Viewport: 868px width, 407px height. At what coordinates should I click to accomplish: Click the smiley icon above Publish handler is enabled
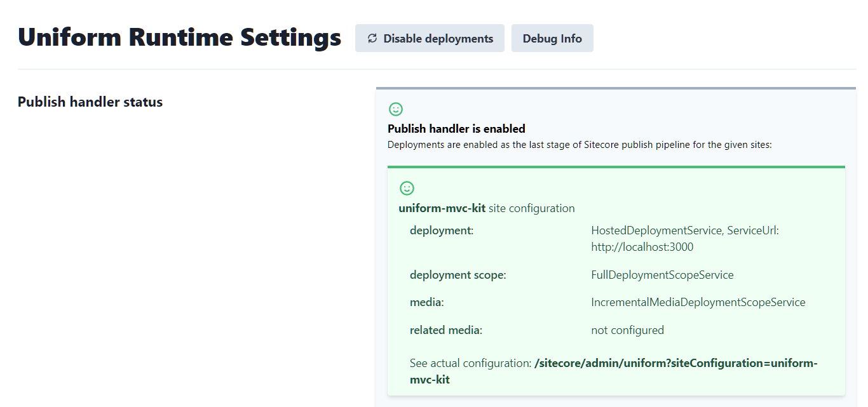pyautogui.click(x=396, y=109)
